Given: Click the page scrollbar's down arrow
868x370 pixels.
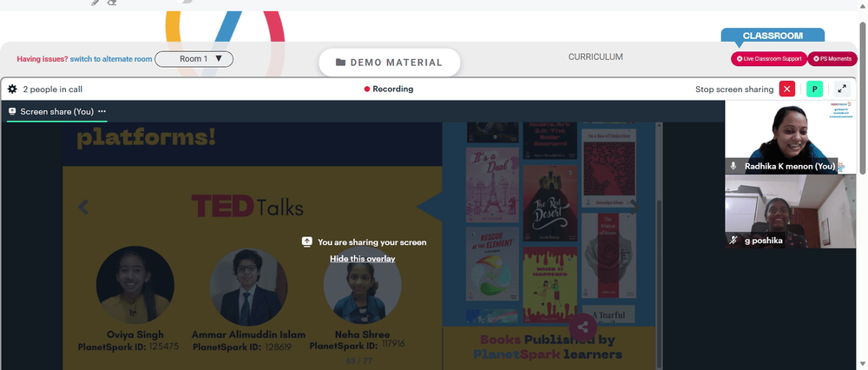Looking at the screenshot, I should point(863,364).
